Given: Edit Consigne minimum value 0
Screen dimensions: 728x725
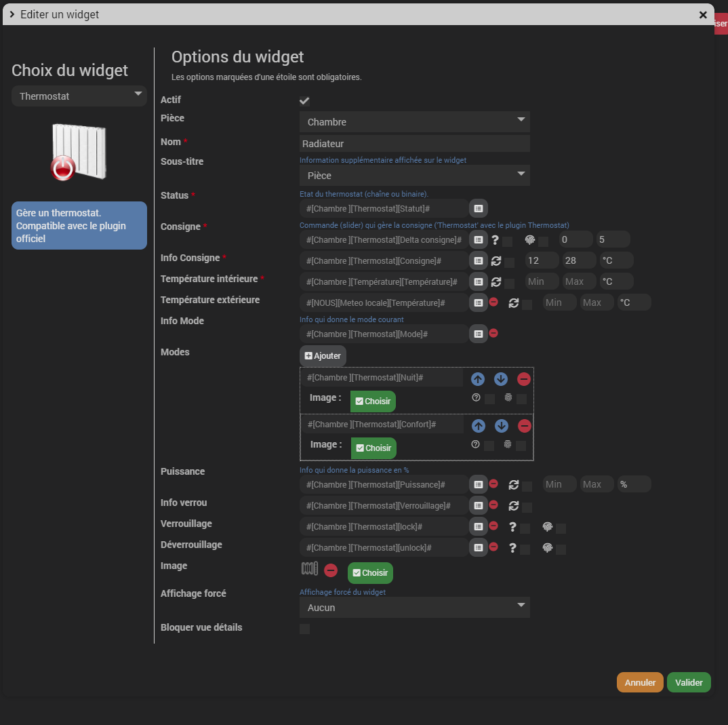Looking at the screenshot, I should [x=575, y=239].
